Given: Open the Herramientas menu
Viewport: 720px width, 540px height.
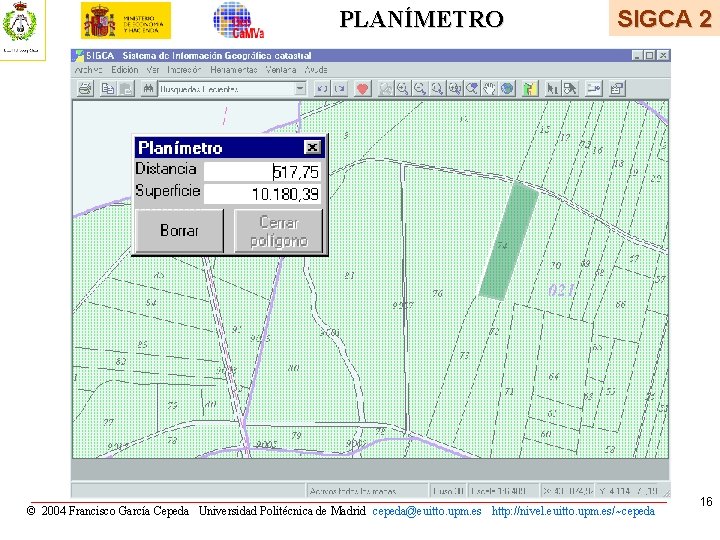Looking at the screenshot, I should click(234, 70).
